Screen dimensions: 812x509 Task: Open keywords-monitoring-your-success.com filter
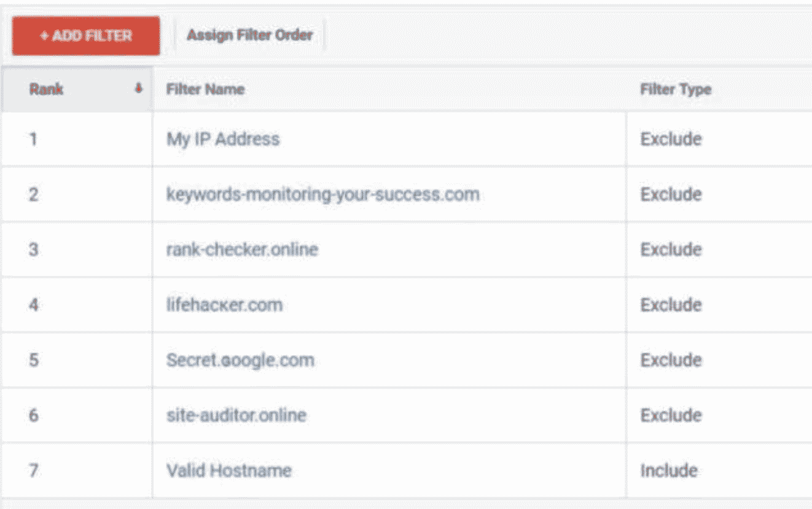pos(322,194)
